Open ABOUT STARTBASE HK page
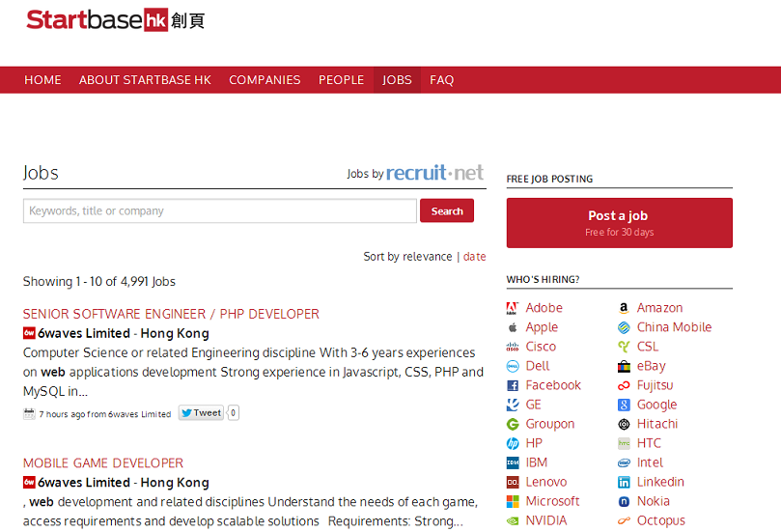 tap(145, 80)
